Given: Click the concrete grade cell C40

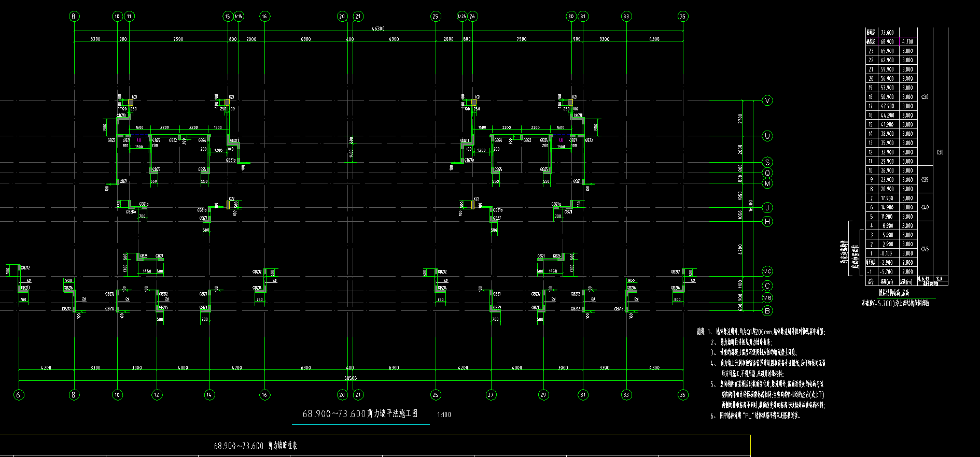Looking at the screenshot, I should 925,207.
